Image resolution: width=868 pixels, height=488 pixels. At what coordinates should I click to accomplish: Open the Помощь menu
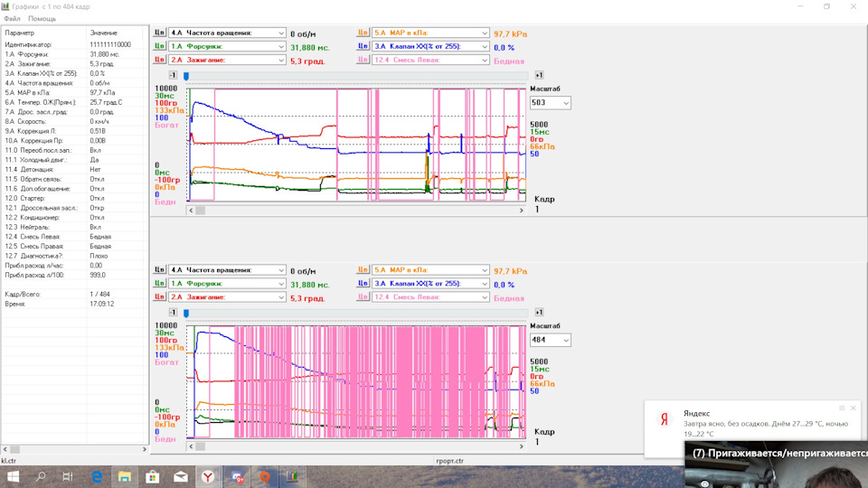(x=42, y=19)
